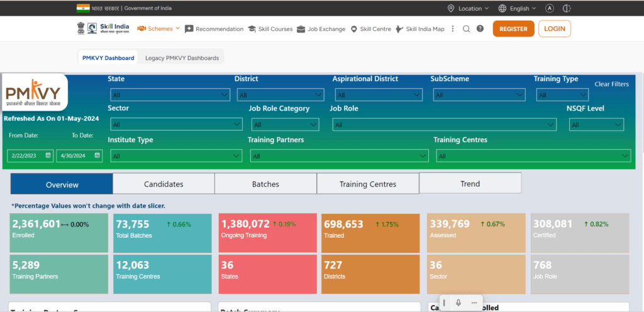The image size is (644, 312).
Task: Click the ellipsis in floating toolbar
Action: point(474,303)
